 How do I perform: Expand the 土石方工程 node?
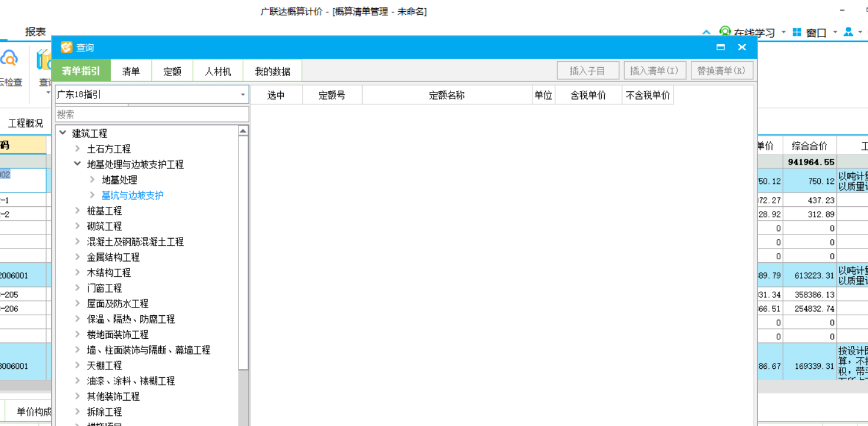click(77, 148)
